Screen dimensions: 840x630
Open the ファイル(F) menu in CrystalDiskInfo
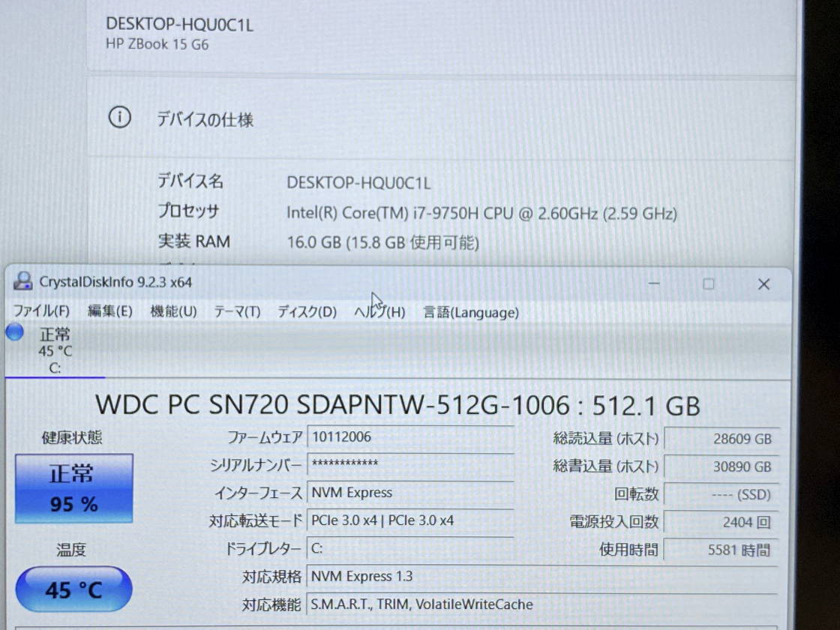(41, 310)
